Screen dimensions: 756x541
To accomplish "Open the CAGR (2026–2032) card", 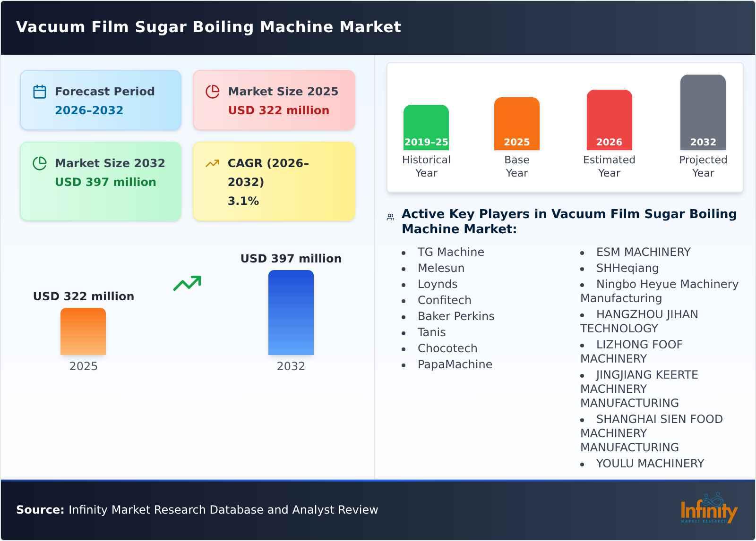I will click(274, 181).
